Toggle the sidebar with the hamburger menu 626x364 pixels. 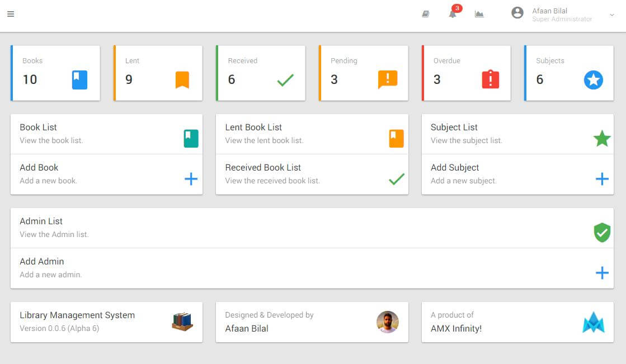point(10,13)
